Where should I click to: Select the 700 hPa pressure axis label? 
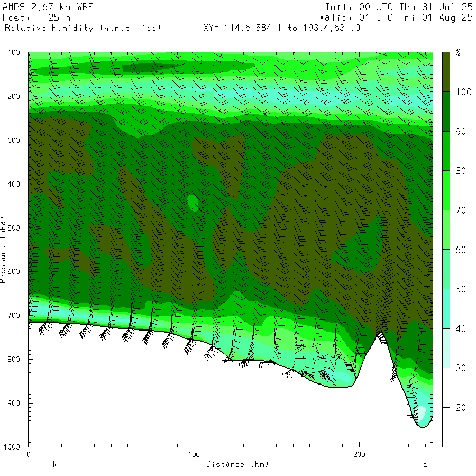14,315
